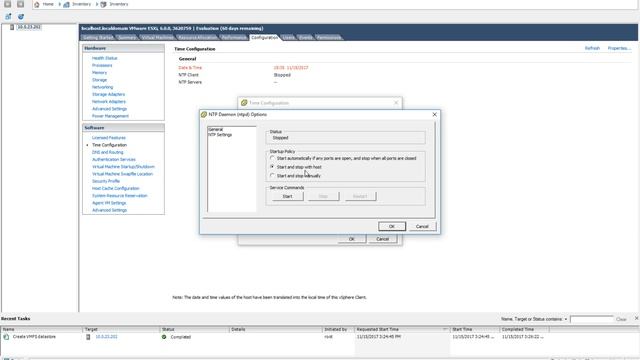The image size is (640, 360).
Task: Click the back navigation arrow button
Action: tap(7, 4)
